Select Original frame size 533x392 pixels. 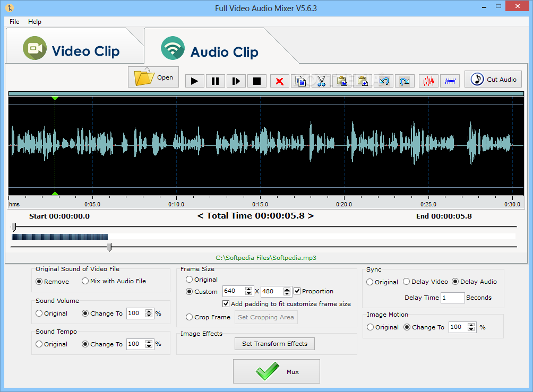(202, 280)
